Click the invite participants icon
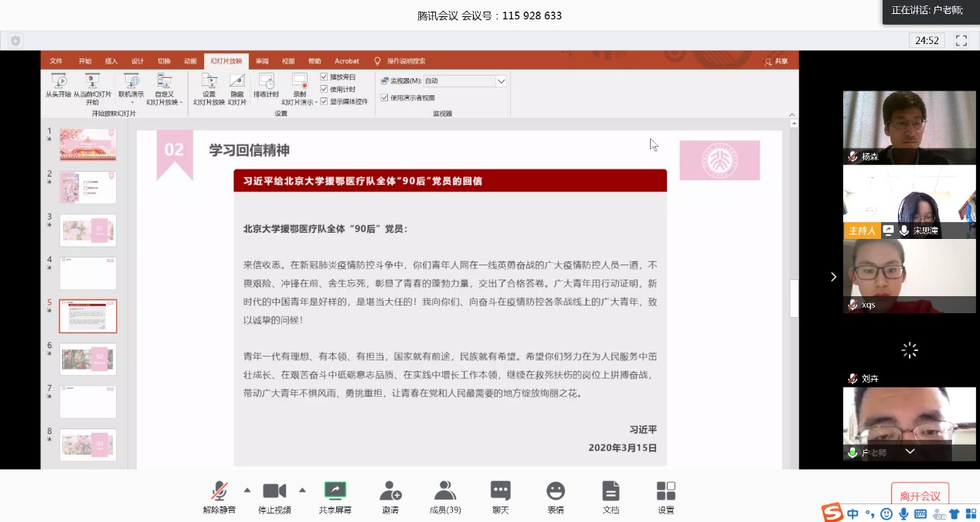980x522 pixels. click(x=390, y=492)
